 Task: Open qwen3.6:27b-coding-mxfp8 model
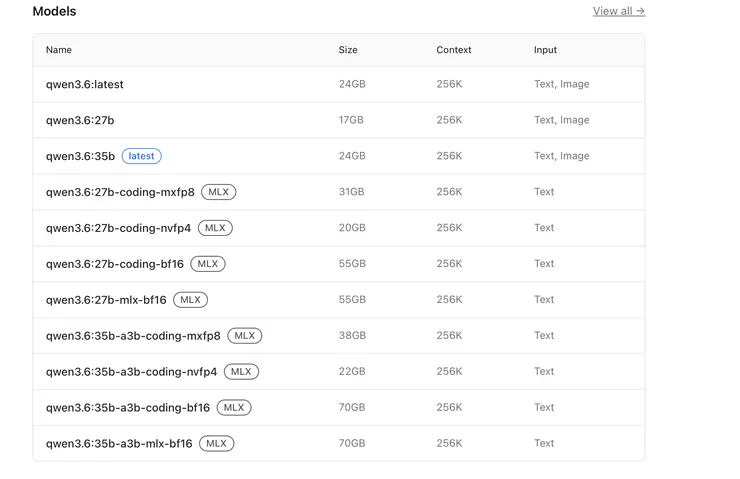click(120, 192)
